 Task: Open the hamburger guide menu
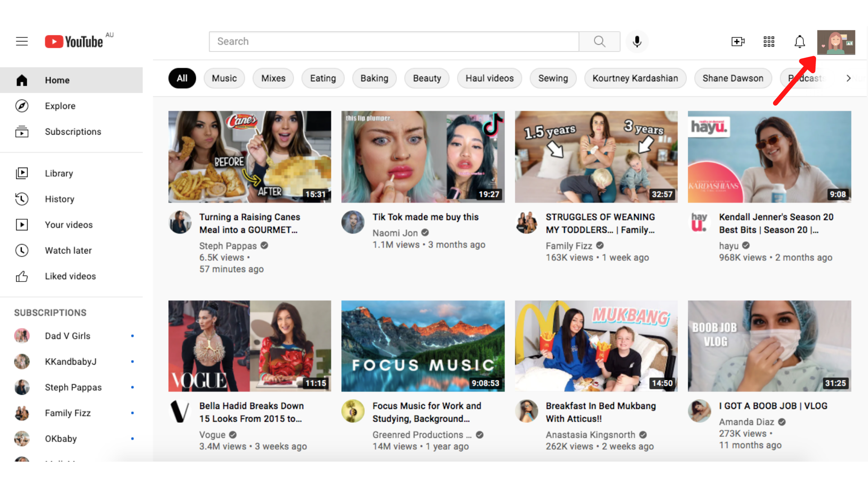tap(22, 42)
